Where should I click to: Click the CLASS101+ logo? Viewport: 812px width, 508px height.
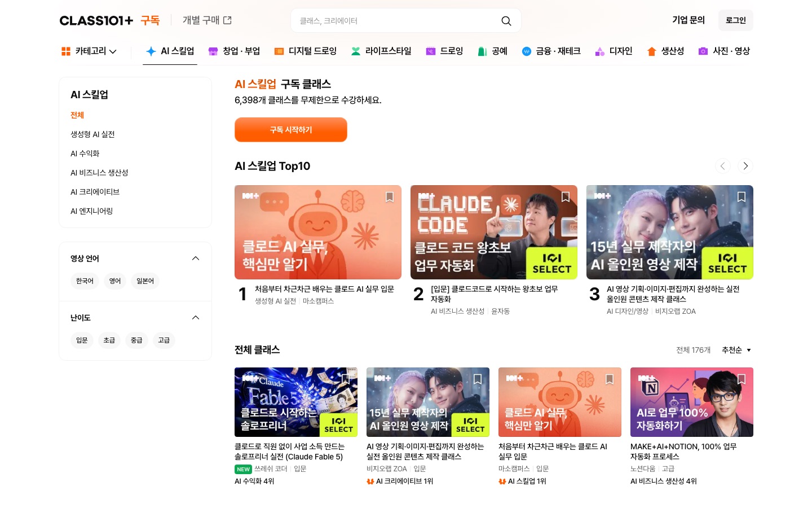tap(96, 20)
